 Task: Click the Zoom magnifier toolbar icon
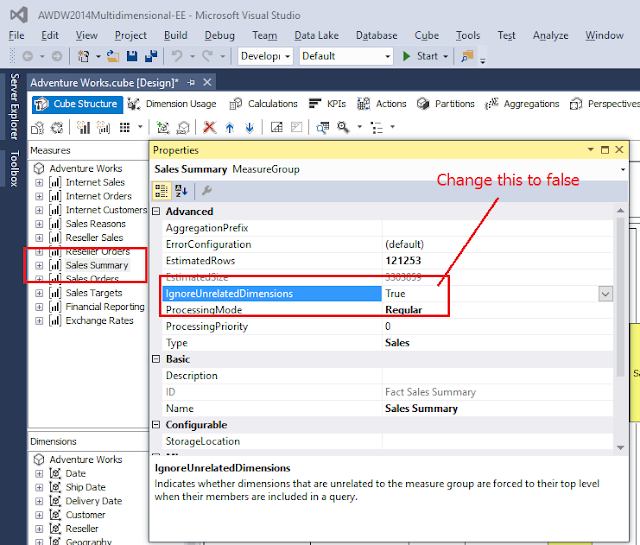[x=343, y=127]
